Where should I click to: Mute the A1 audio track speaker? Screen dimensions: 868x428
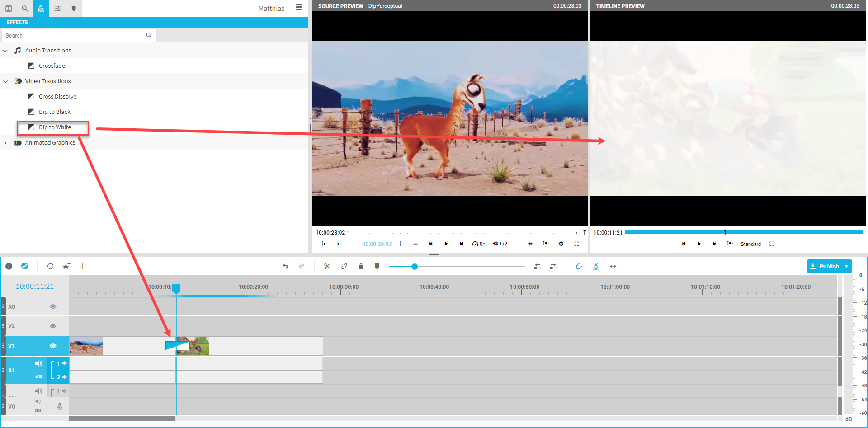[38, 363]
